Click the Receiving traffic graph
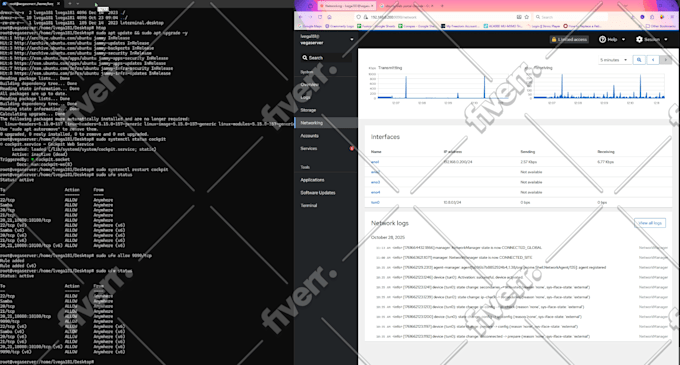 point(599,86)
